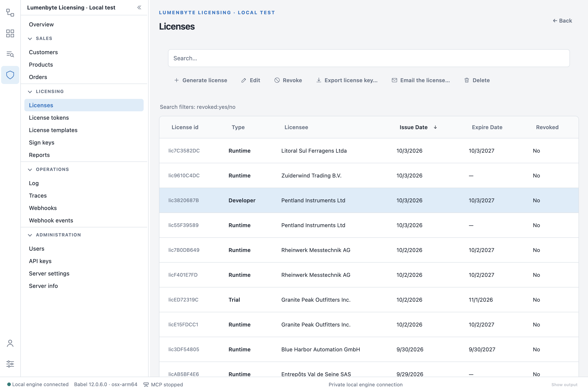The height and width of the screenshot is (392, 588).
Task: Focus the Search licenses field
Action: [x=369, y=58]
